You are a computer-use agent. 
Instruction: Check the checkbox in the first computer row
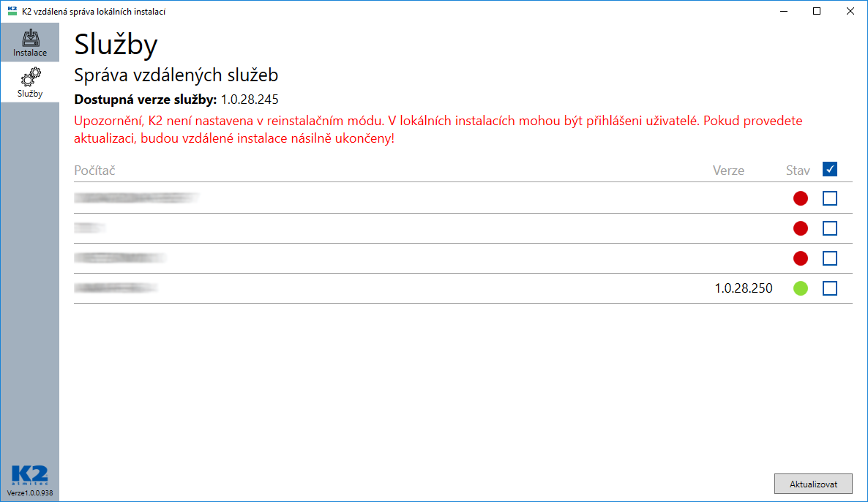(x=829, y=198)
